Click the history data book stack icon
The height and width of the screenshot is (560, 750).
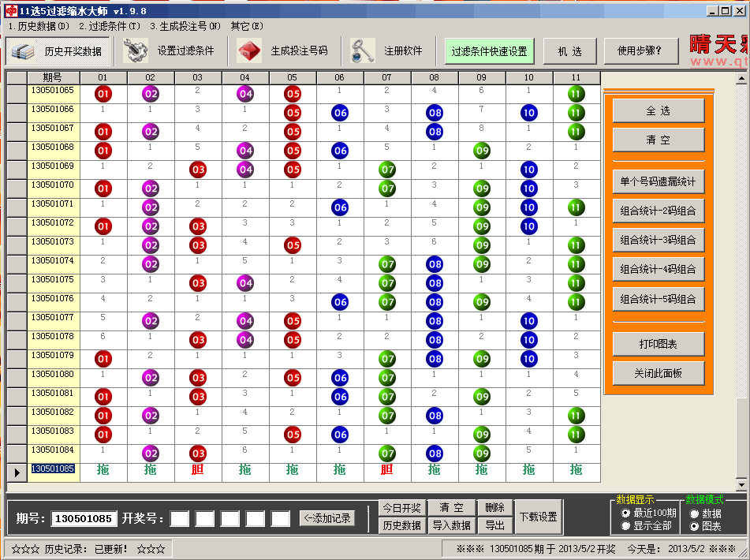tap(23, 51)
